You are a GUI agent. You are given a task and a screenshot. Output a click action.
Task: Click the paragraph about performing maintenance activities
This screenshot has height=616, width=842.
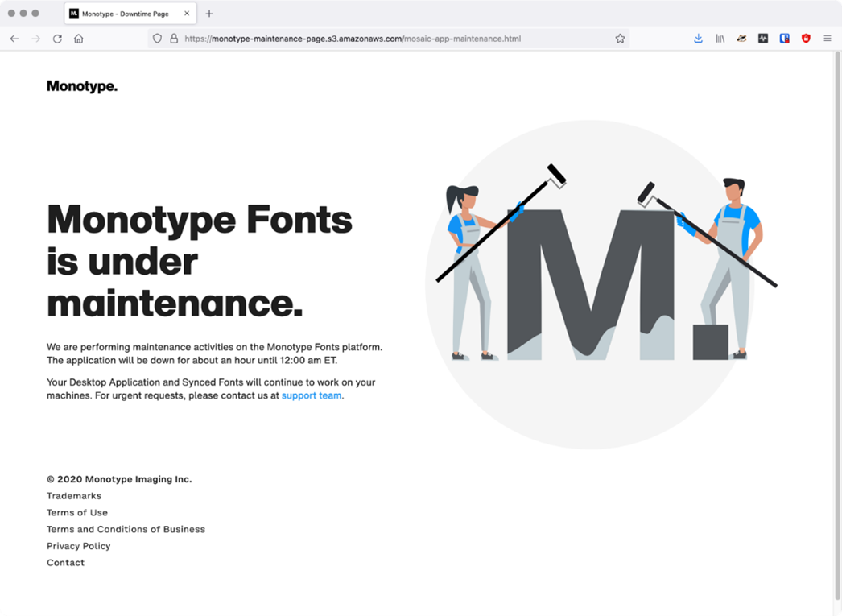[215, 353]
